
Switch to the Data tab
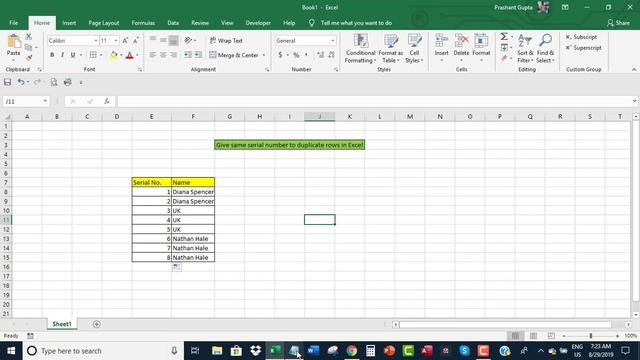pyautogui.click(x=173, y=23)
